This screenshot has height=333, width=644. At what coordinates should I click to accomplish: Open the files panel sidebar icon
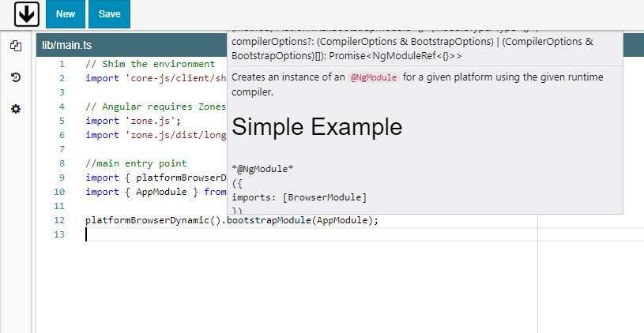coord(16,46)
